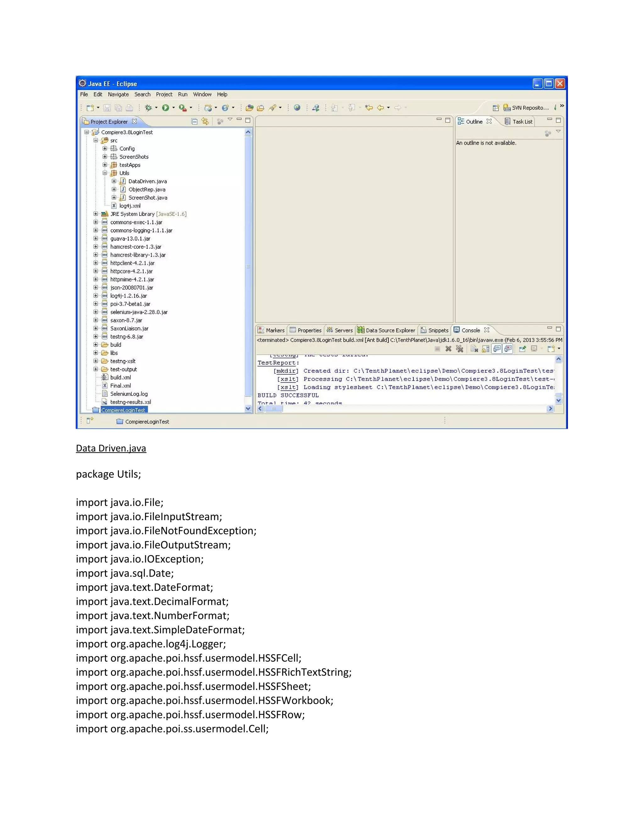This screenshot has width=644, height=833.
Task: Clear Console icon
Action: tap(474, 349)
